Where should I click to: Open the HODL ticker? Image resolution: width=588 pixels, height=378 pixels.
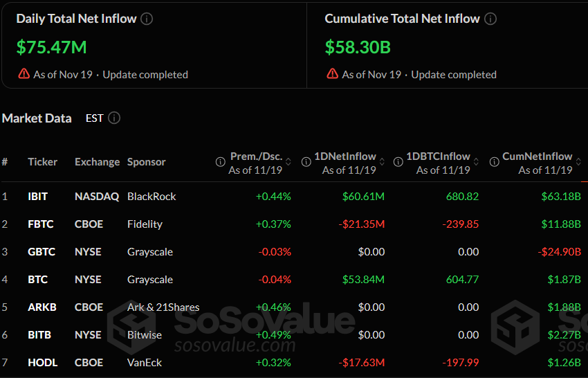pyautogui.click(x=43, y=363)
